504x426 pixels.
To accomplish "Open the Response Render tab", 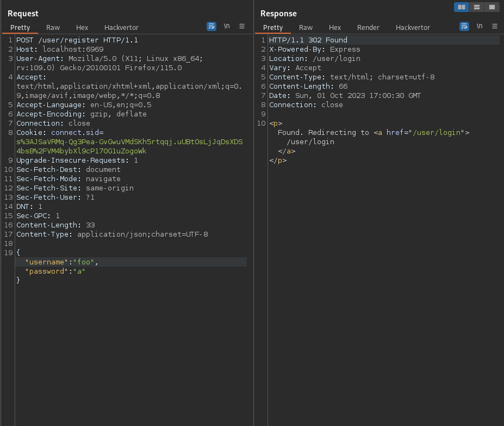I will click(368, 28).
